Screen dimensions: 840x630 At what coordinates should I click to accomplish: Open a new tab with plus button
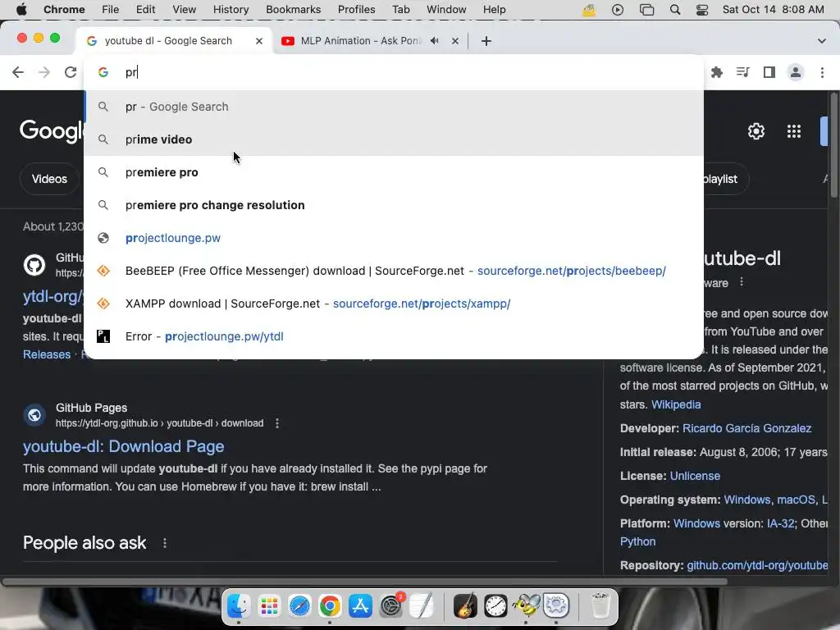click(x=486, y=41)
